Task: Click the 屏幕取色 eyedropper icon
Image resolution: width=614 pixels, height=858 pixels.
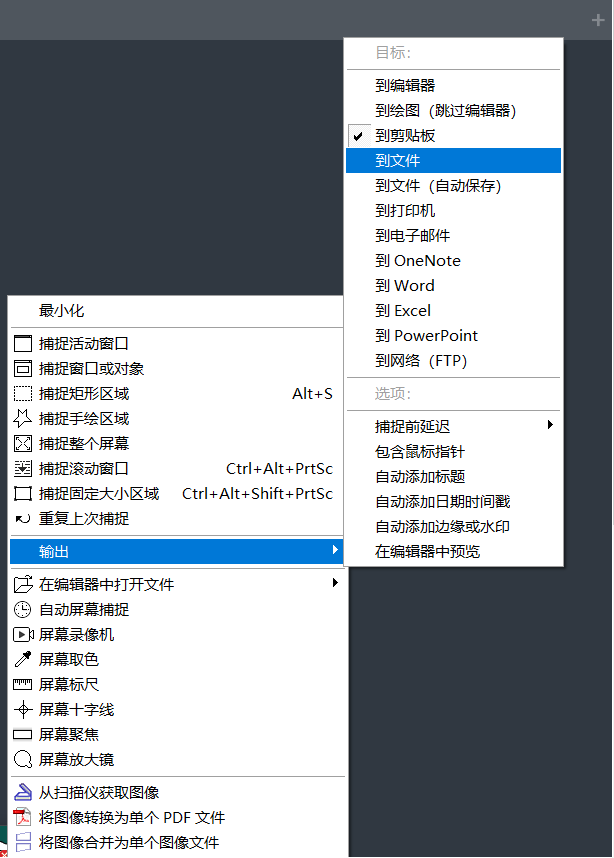Action: click(22, 659)
